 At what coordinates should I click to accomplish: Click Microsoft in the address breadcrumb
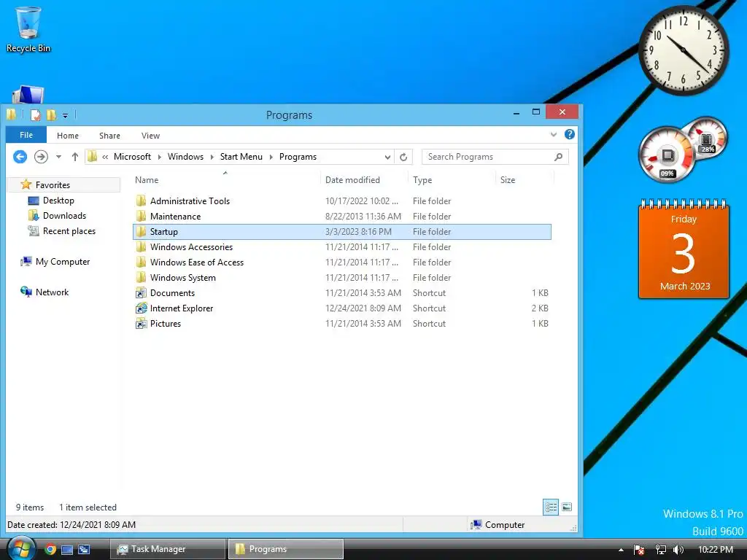click(x=132, y=157)
